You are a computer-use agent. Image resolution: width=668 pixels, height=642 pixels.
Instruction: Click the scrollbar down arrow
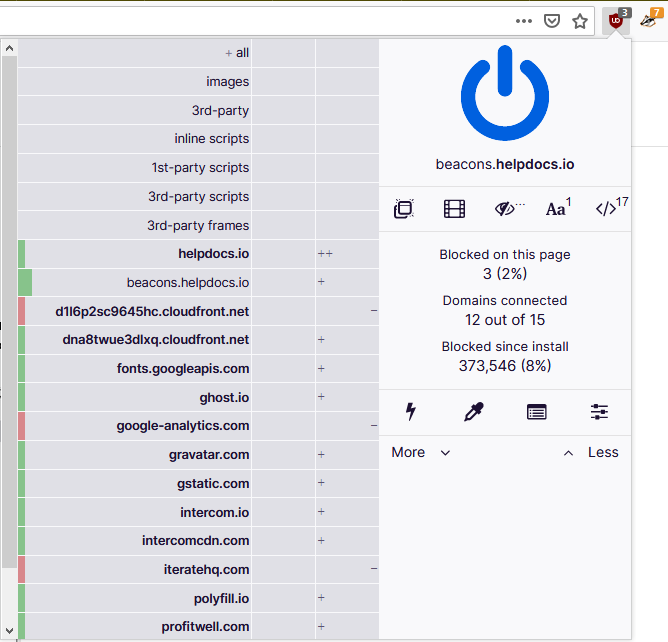coord(9,630)
